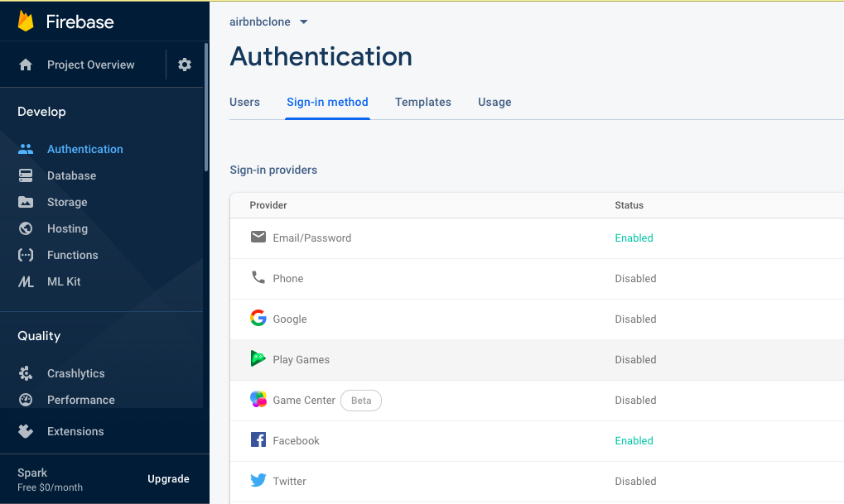Open Performance in the Quality section
This screenshot has height=504, width=844.
pos(80,400)
